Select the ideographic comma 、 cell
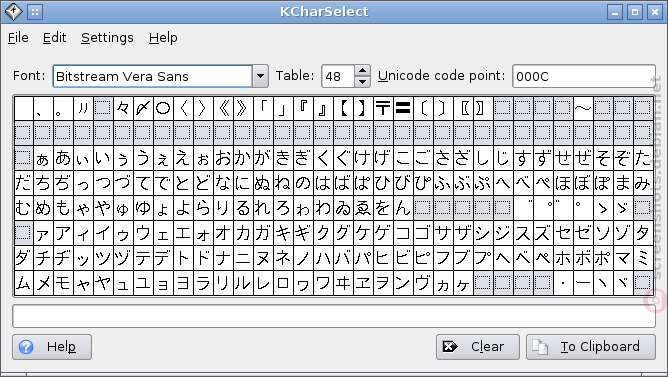 click(x=43, y=108)
